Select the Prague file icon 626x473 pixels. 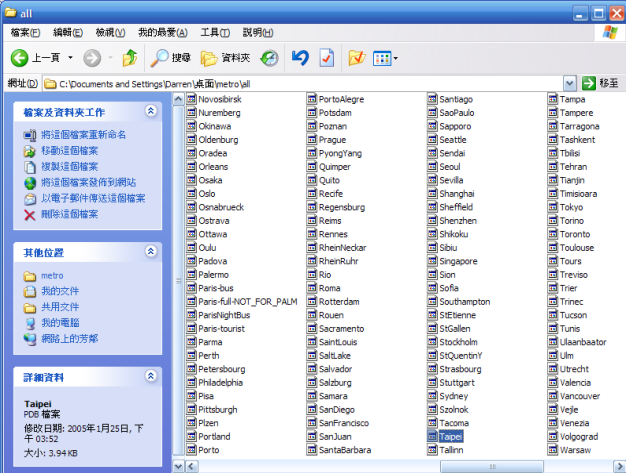(x=312, y=139)
